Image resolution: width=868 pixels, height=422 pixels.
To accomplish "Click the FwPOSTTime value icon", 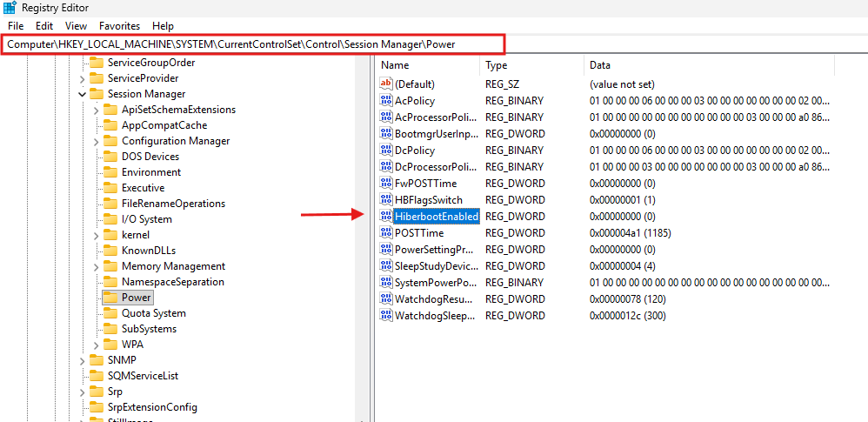I will click(386, 183).
